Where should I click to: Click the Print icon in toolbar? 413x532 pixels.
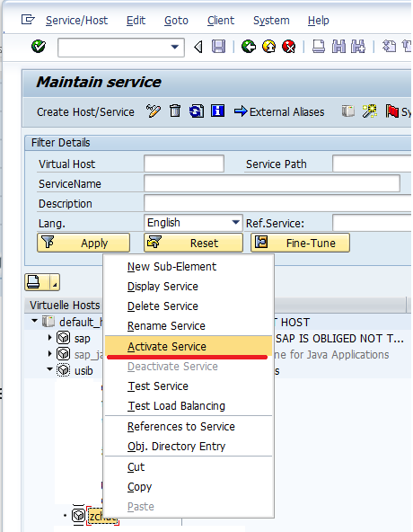click(x=319, y=47)
